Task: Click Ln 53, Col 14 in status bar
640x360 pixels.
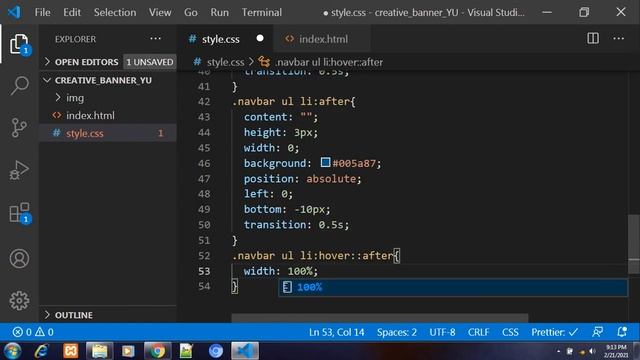Action: 336,332
